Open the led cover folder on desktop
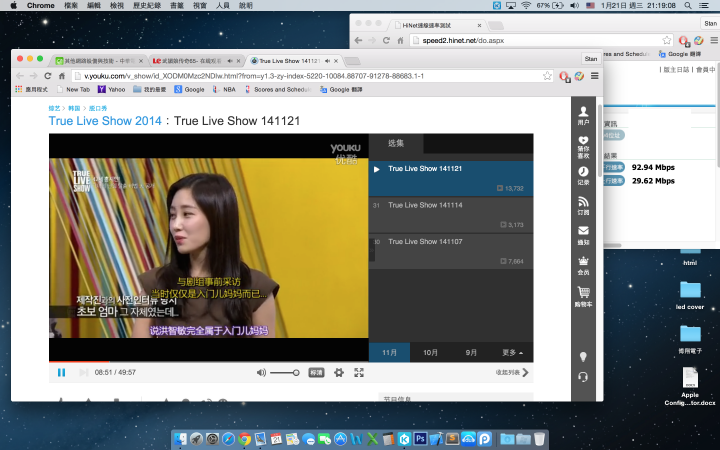This screenshot has width=720, height=450. tap(690, 295)
